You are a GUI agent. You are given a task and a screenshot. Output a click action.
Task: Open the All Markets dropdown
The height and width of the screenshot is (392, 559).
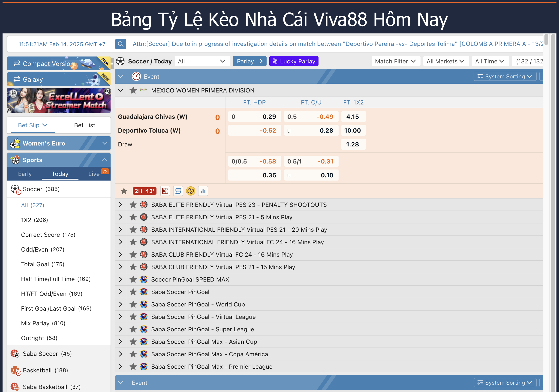tap(446, 61)
